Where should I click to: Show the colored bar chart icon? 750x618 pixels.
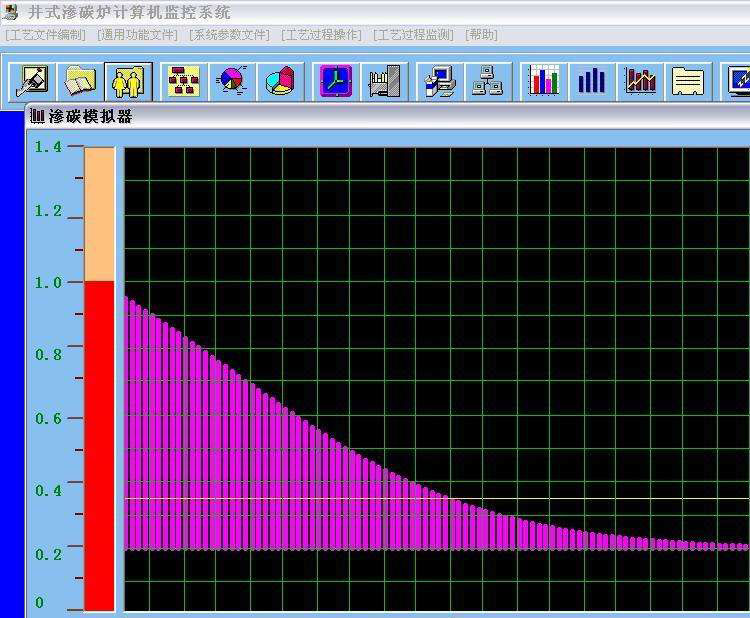pos(543,81)
